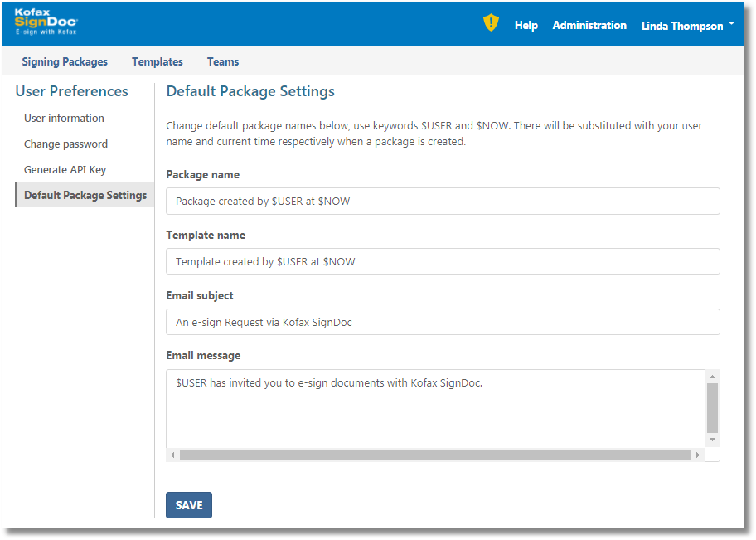The height and width of the screenshot is (540, 756).
Task: Open the Help link in header
Action: (x=526, y=26)
